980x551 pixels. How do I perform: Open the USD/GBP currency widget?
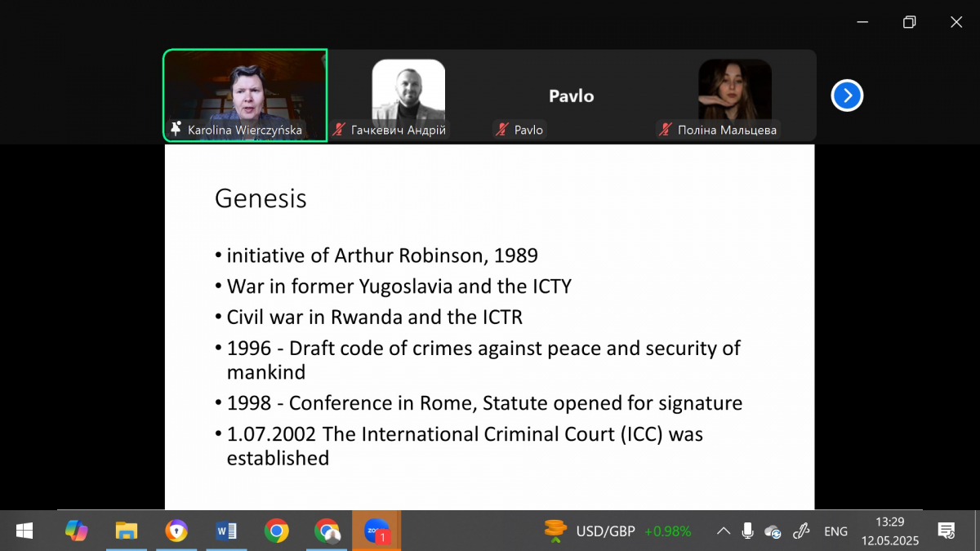(617, 531)
